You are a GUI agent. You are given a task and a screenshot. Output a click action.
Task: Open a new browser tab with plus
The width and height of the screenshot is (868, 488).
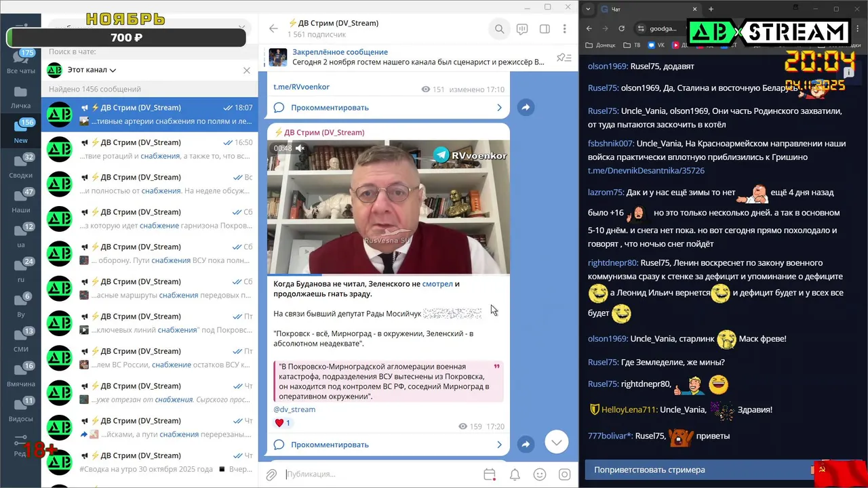pyautogui.click(x=711, y=9)
